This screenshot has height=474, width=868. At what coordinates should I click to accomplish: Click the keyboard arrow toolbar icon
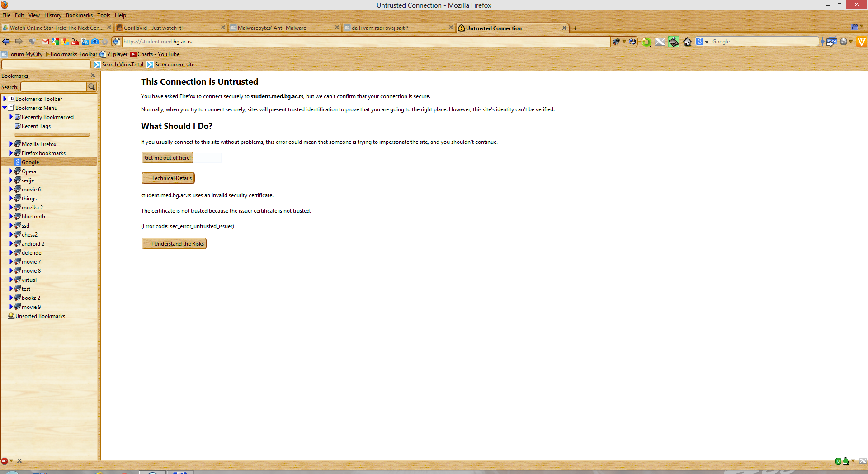831,42
